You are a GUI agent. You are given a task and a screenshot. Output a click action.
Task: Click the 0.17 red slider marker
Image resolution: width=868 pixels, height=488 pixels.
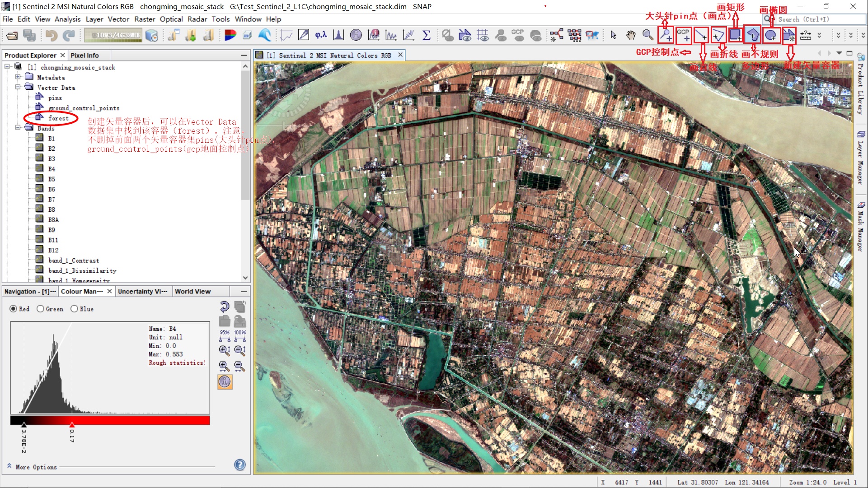click(72, 424)
